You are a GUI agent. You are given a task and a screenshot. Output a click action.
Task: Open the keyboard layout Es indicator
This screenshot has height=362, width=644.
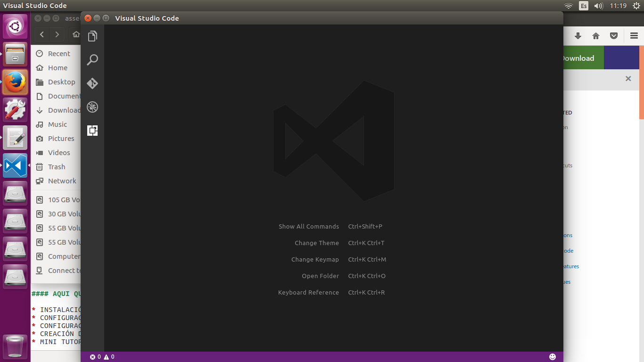[584, 6]
